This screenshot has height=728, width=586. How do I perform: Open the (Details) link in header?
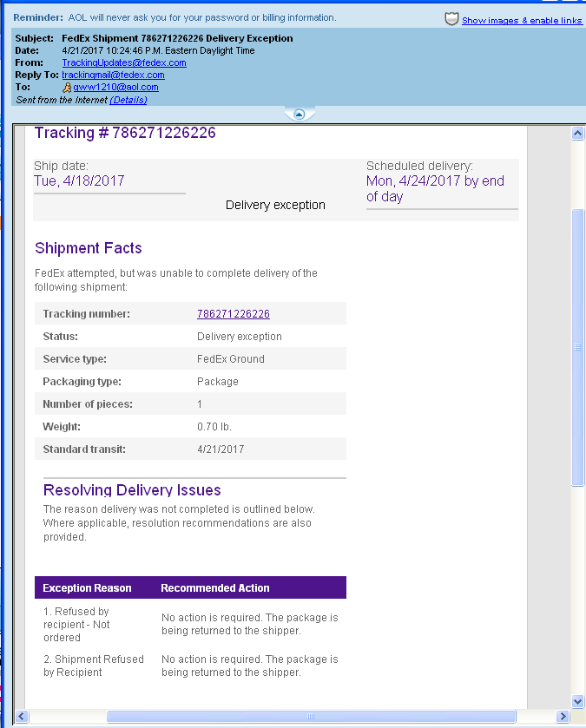click(128, 100)
